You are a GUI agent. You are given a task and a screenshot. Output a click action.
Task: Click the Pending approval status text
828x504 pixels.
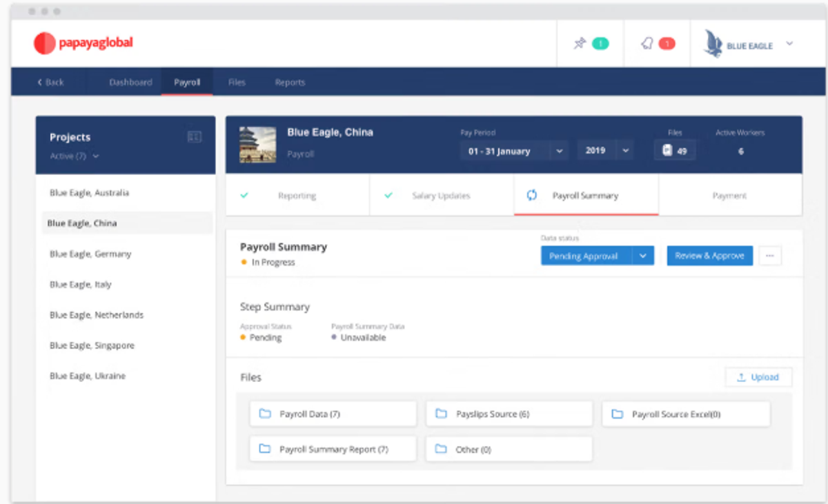pos(266,338)
